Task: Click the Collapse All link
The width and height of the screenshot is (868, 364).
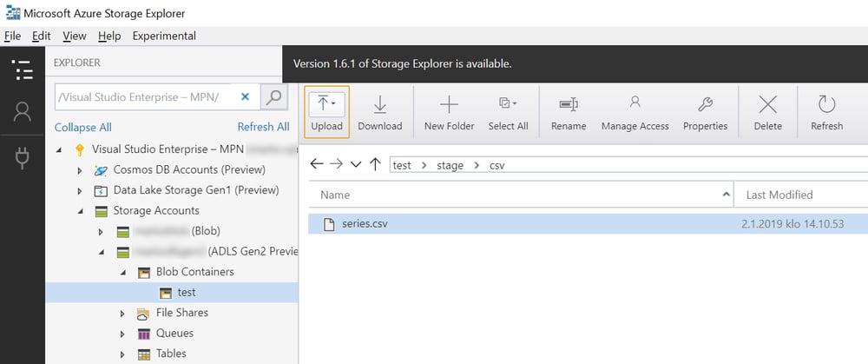Action: [83, 128]
